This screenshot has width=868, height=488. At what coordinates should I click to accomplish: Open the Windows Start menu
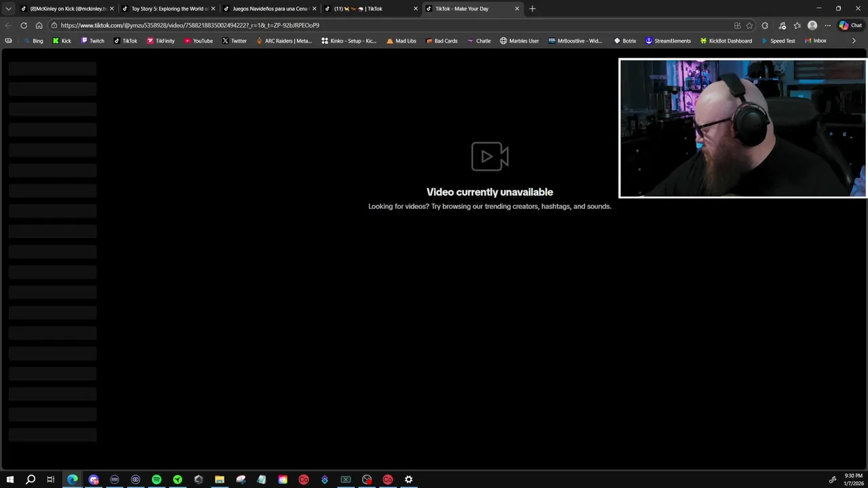pos(9,479)
